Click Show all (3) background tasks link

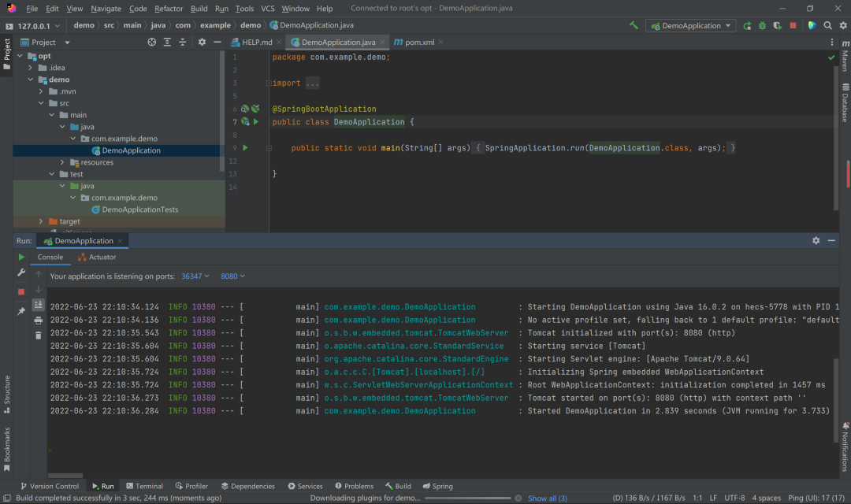[548, 498]
